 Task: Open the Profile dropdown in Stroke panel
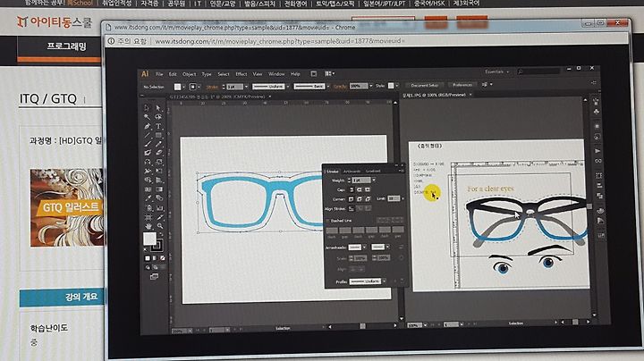(x=384, y=281)
